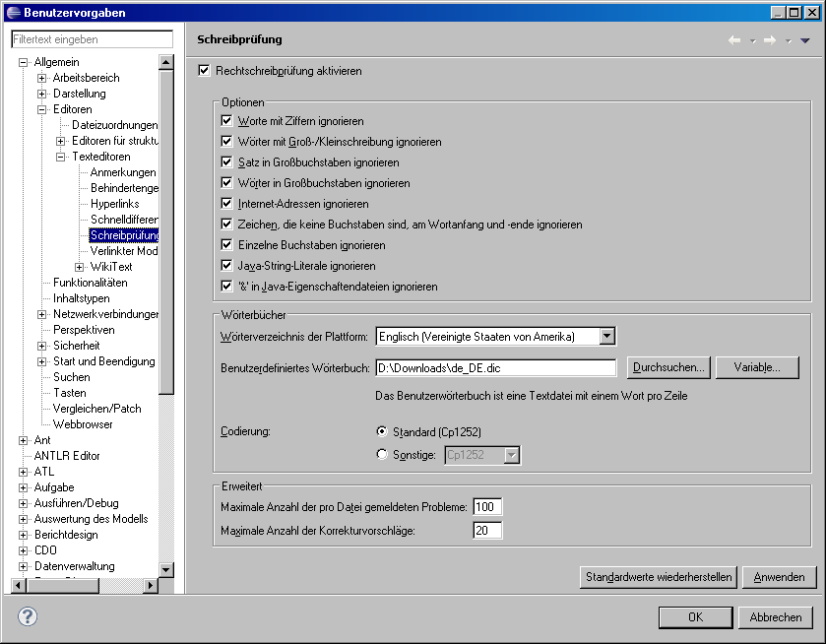826x644 pixels.
Task: Select the Sonstige encoding radio button
Action: coord(383,455)
